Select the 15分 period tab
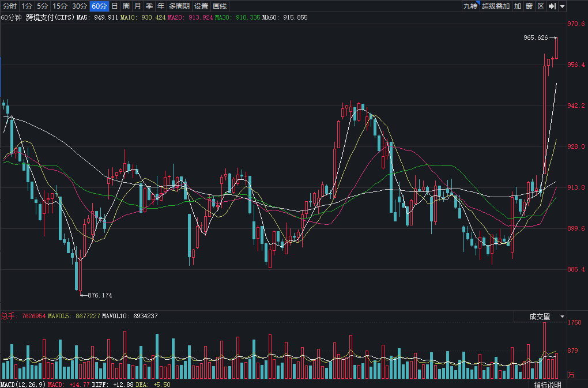 (x=60, y=6)
